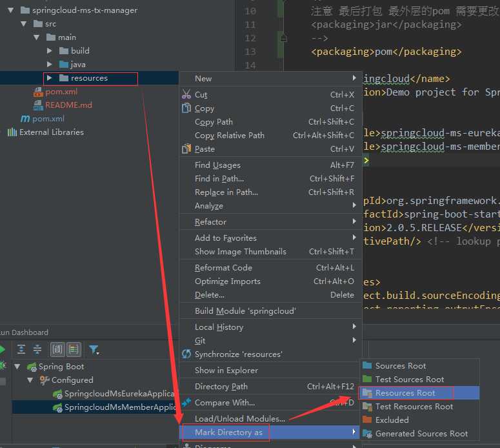Screen dimensions: 500x448
Task: Click the External Libraries bars icon
Action: click(12, 132)
